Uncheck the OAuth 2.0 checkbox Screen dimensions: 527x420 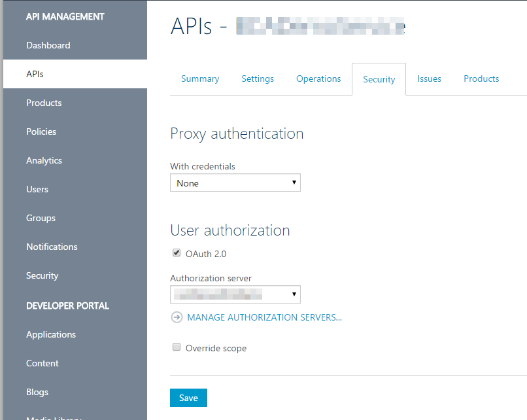coord(177,253)
